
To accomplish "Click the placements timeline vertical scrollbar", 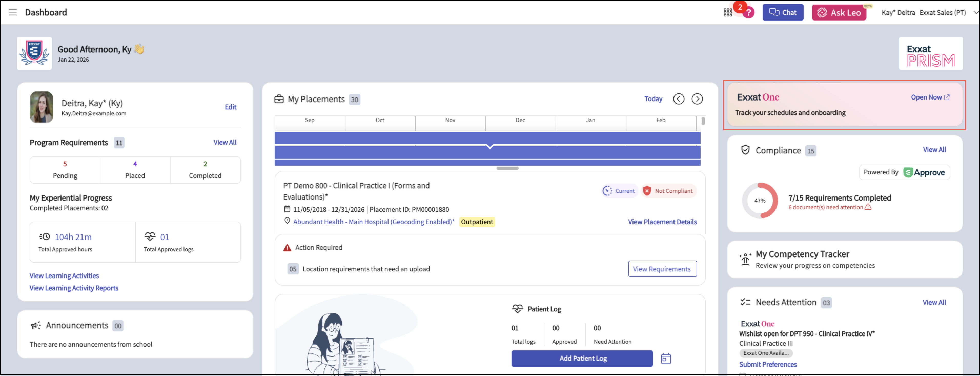I will [x=703, y=121].
